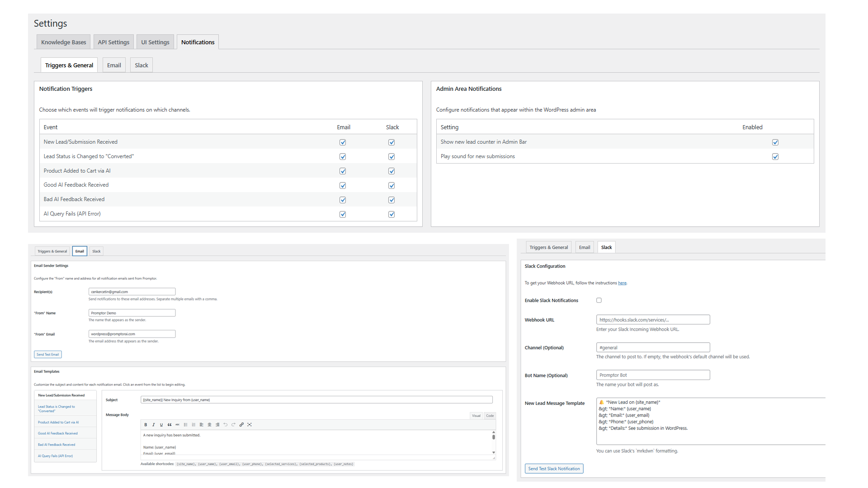Open the Slack sub-tab under Notifications
This screenshot has width=868, height=488.
coord(141,65)
